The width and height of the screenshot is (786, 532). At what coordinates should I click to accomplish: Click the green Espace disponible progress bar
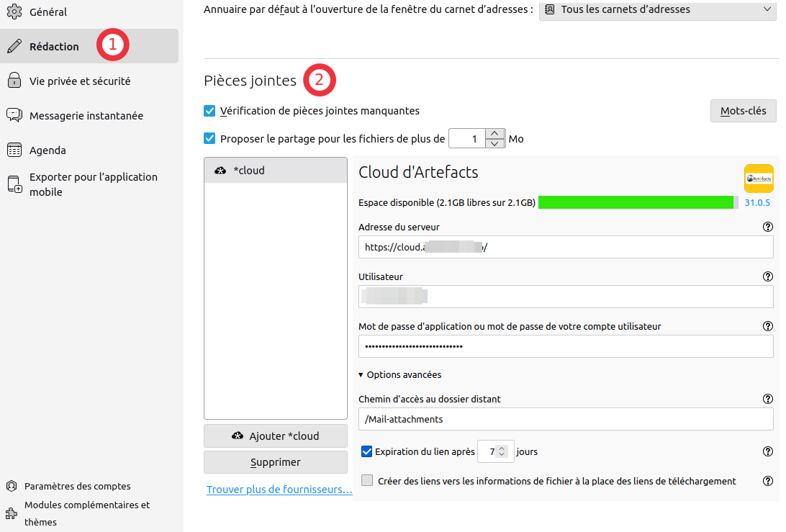[636, 202]
